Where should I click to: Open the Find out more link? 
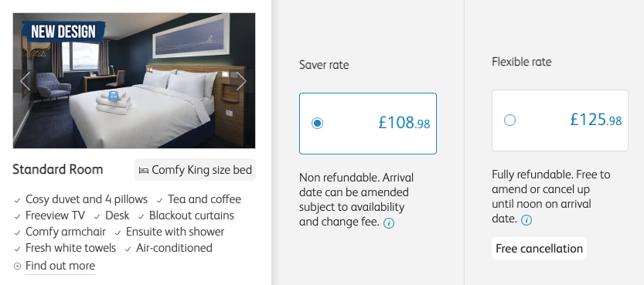(60, 266)
